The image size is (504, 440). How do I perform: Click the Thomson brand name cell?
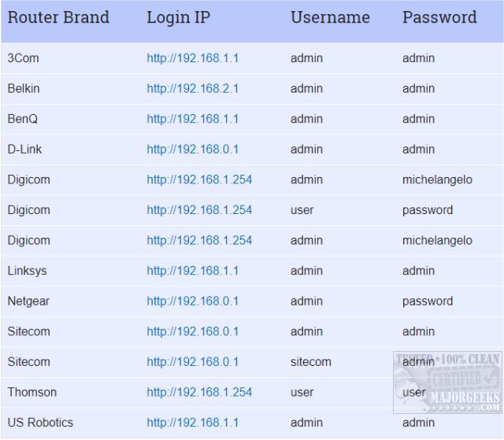coord(32,392)
